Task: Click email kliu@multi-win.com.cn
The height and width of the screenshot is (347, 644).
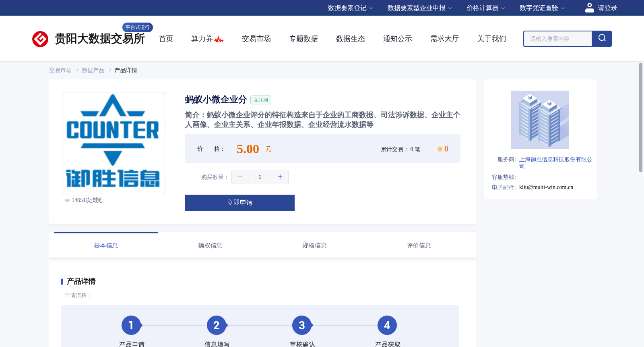Action: pos(546,187)
